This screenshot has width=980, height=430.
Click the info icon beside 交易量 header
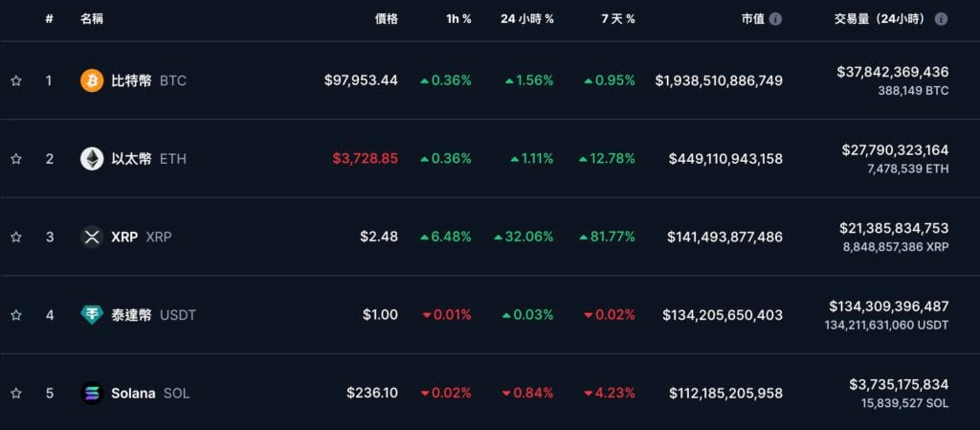[x=942, y=19]
